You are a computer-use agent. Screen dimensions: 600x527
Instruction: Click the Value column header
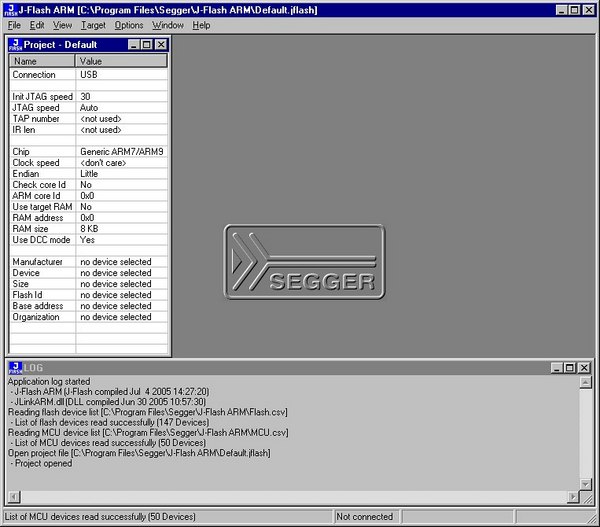pos(121,61)
